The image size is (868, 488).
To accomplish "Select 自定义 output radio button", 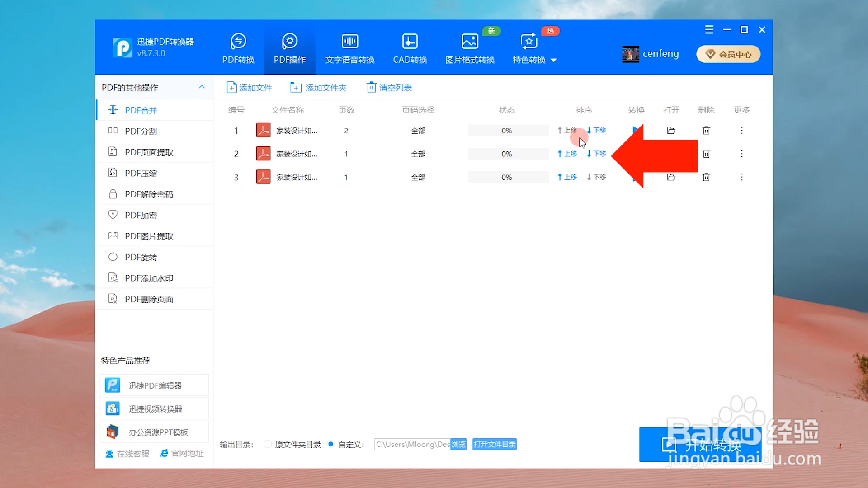I will pyautogui.click(x=331, y=444).
